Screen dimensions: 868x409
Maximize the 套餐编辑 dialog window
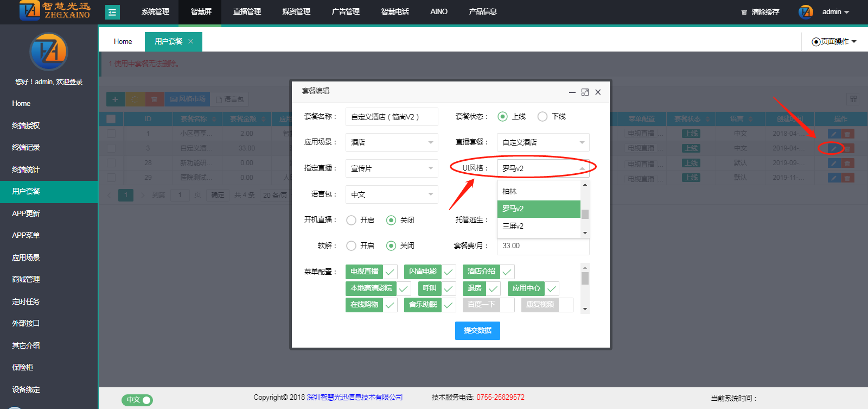(x=585, y=92)
